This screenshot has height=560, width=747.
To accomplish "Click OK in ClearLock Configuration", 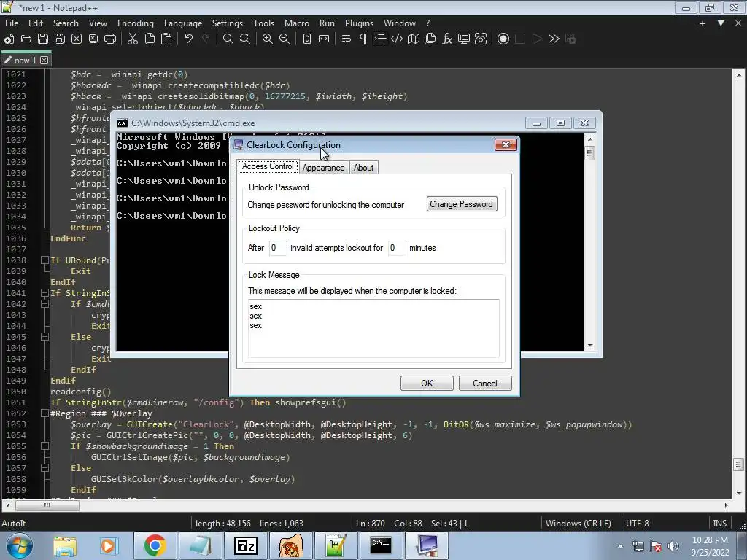I will 427,384.
